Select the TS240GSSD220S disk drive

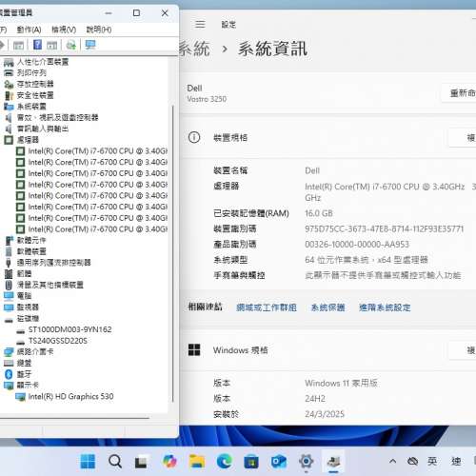pyautogui.click(x=58, y=341)
